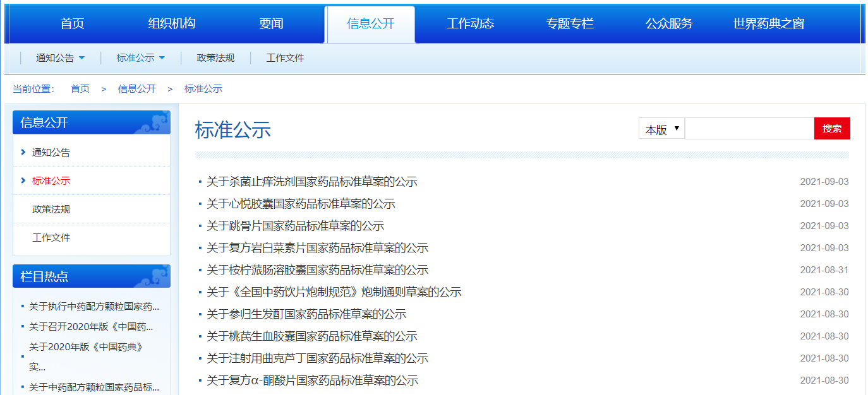Click 首页 in the breadcrumb path
This screenshot has height=395, width=868.
pos(80,89)
